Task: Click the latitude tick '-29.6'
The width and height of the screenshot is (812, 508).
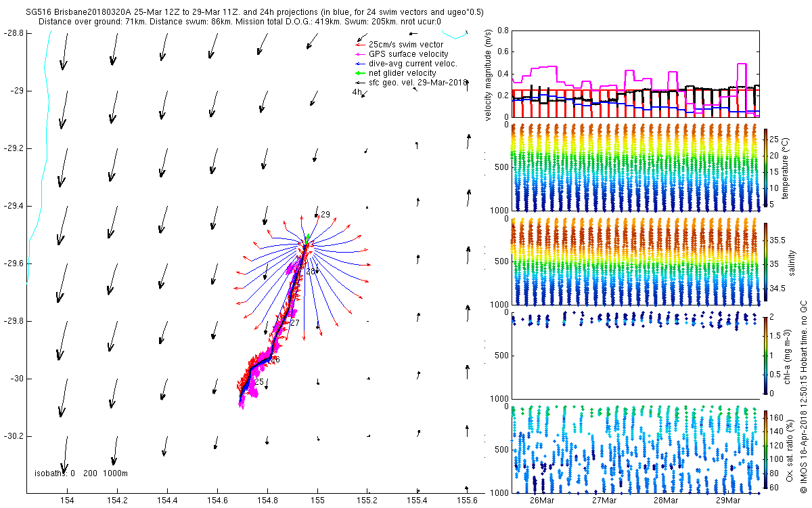Action: click(14, 263)
